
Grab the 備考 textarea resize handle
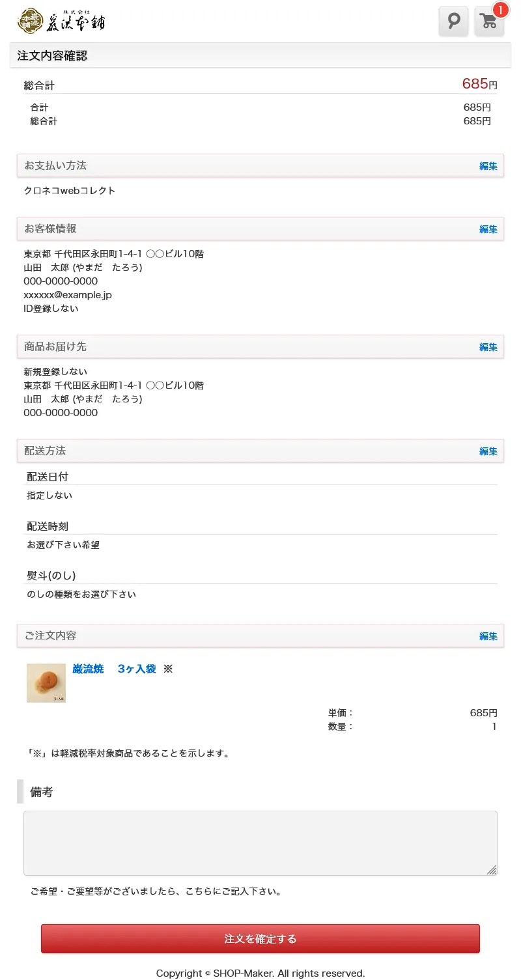pyautogui.click(x=492, y=870)
